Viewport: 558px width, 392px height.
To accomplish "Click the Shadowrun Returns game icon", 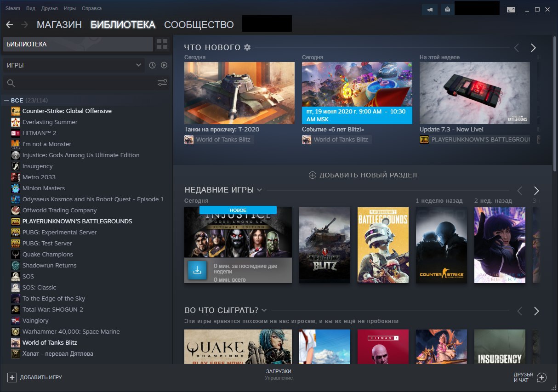I will (x=15, y=266).
